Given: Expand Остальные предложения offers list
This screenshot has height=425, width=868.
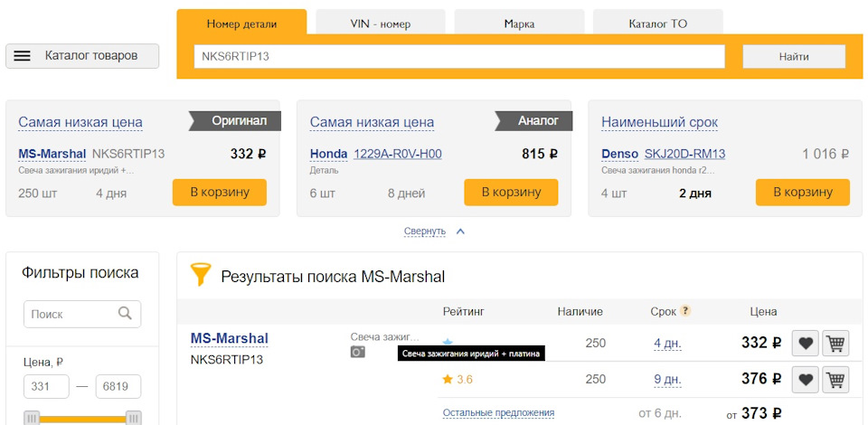Looking at the screenshot, I should [x=498, y=413].
